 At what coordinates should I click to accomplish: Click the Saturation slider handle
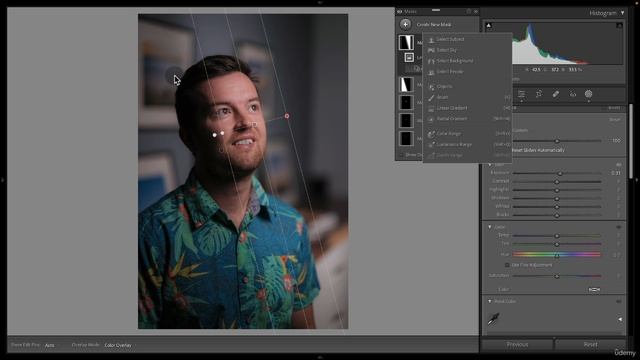point(557,276)
